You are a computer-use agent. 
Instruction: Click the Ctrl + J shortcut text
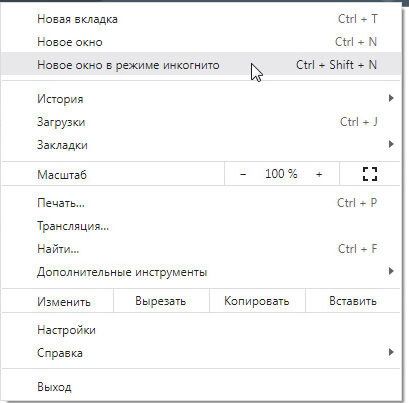359,122
